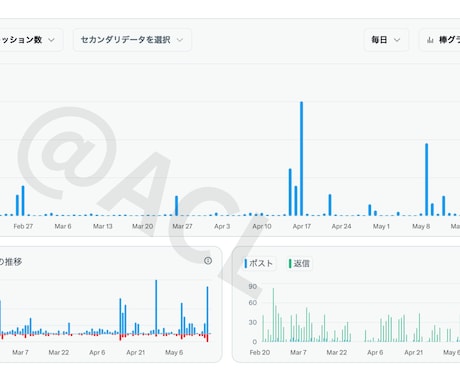460x380 pixels.
Task: Click the 'Apr 3' axis label
Action: [222, 226]
